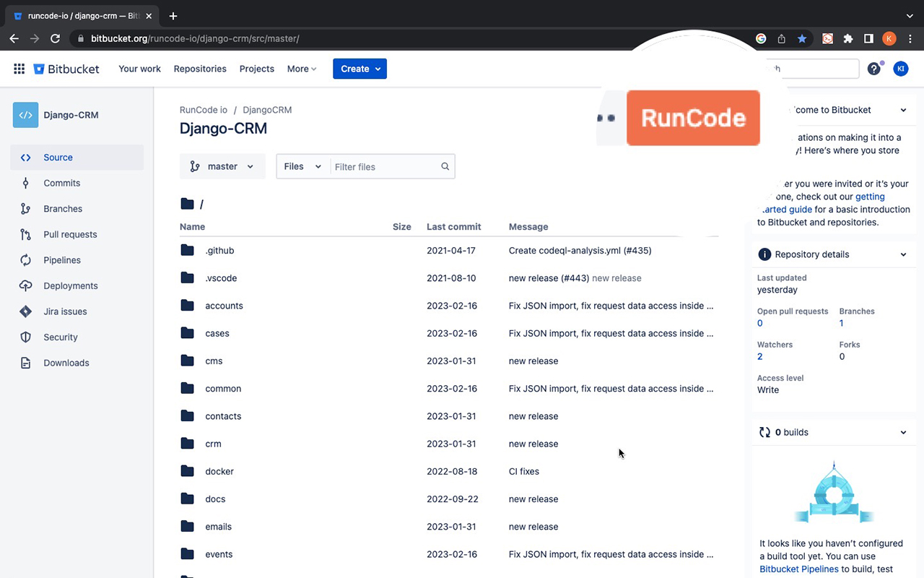The height and width of the screenshot is (578, 924).
Task: Expand the Files dropdown
Action: (x=302, y=166)
